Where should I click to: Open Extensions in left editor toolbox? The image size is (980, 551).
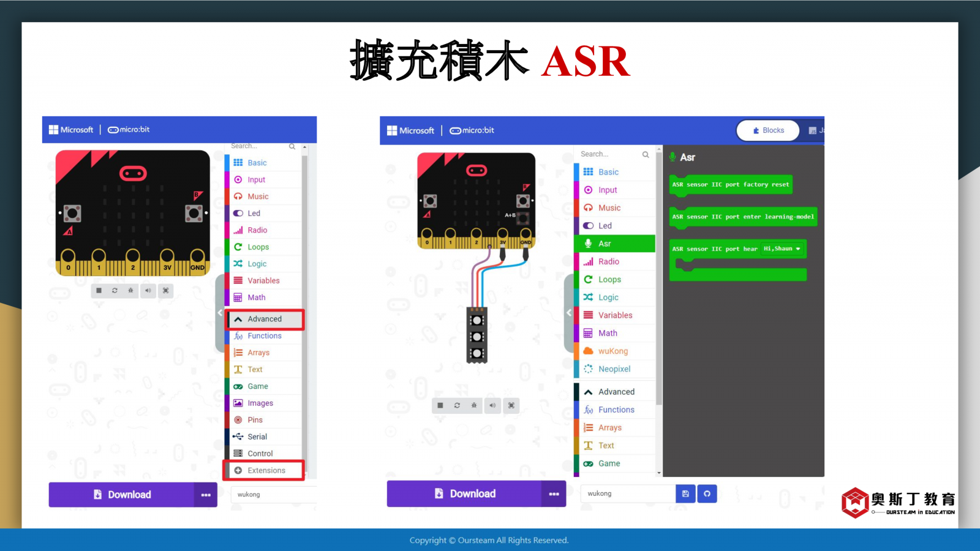pyautogui.click(x=264, y=470)
